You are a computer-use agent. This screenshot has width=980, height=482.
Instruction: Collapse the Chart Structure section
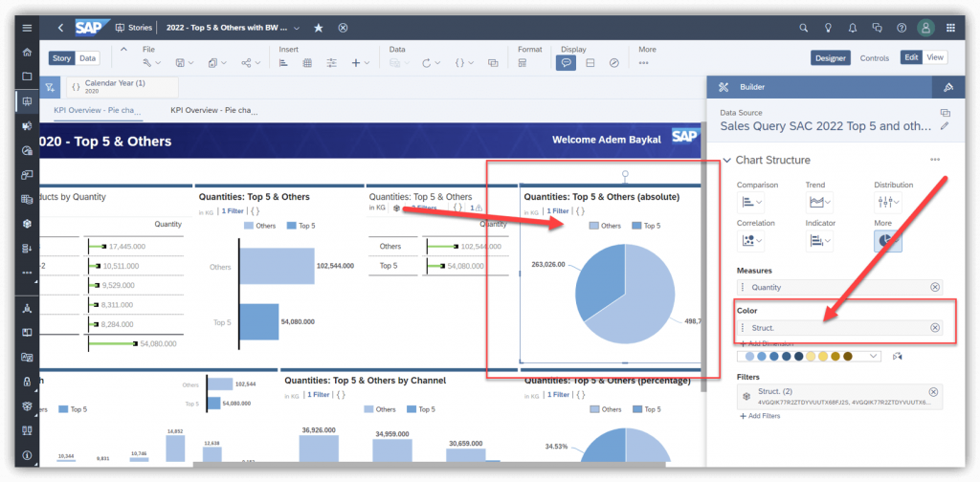[727, 161]
